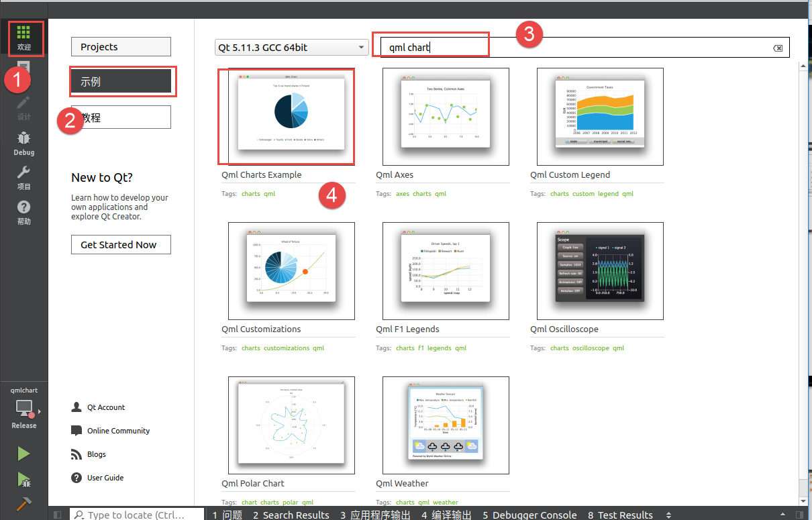Open the 1 问题 Issues pane
This screenshot has width=812, height=520.
coord(227,515)
